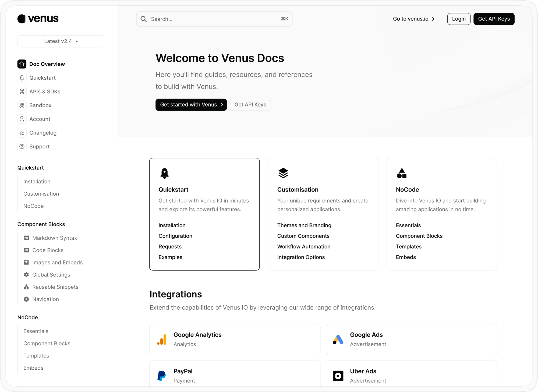Select the Support question mark icon
Viewport: 538px width, 392px height.
coord(22,146)
